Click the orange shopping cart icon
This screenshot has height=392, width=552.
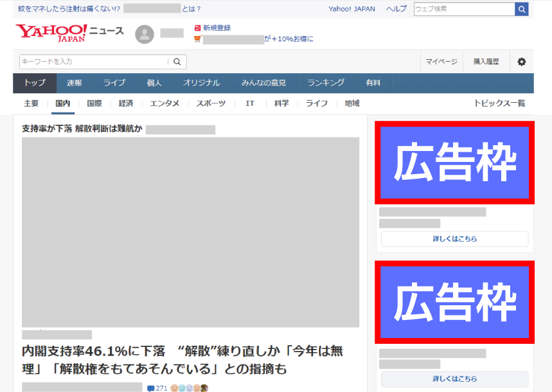point(197,39)
